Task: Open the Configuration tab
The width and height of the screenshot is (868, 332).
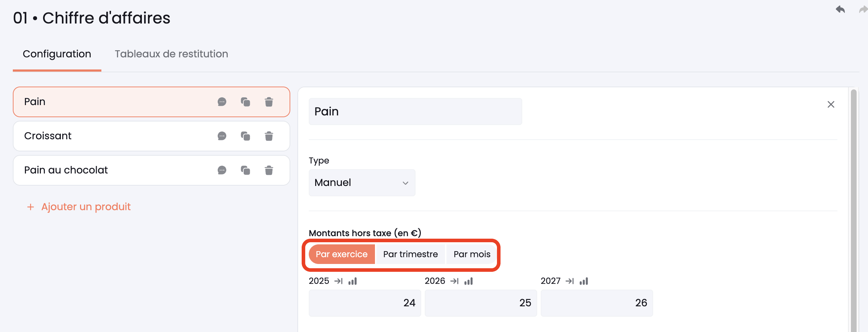Action: pos(57,54)
